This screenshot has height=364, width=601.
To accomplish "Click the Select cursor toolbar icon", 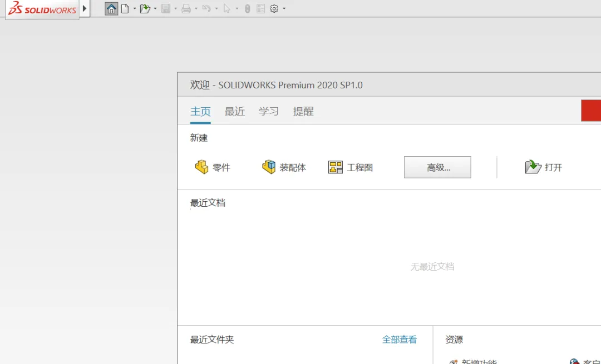I will 227,8.
